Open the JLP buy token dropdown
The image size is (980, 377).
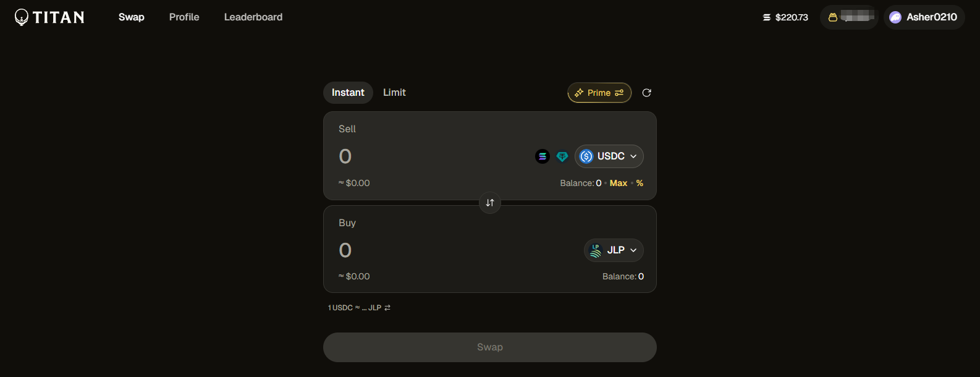coord(614,250)
